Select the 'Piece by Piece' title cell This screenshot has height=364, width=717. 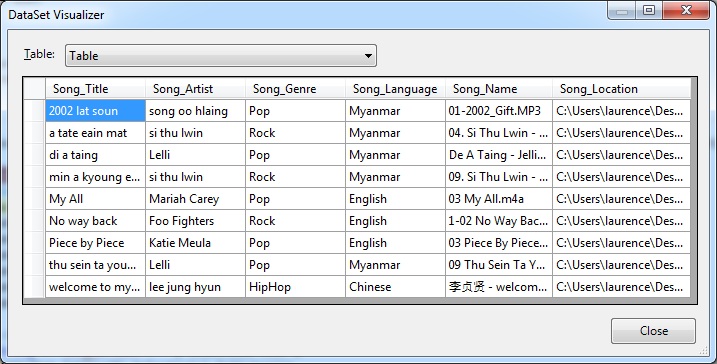95,242
